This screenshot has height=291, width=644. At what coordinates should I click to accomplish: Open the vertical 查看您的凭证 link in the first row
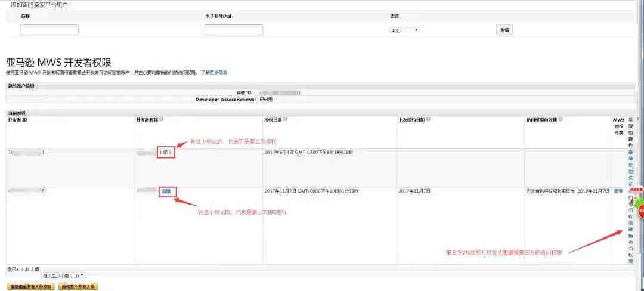tap(631, 168)
